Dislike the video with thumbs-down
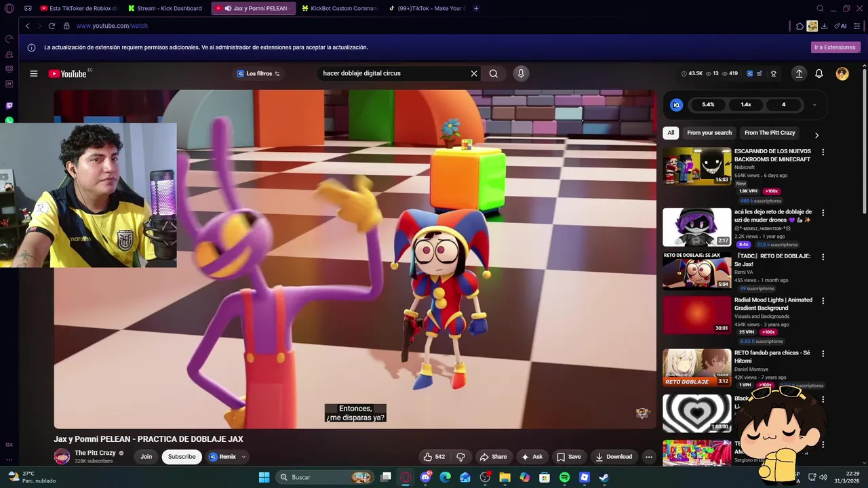The image size is (868, 488). pos(460,457)
